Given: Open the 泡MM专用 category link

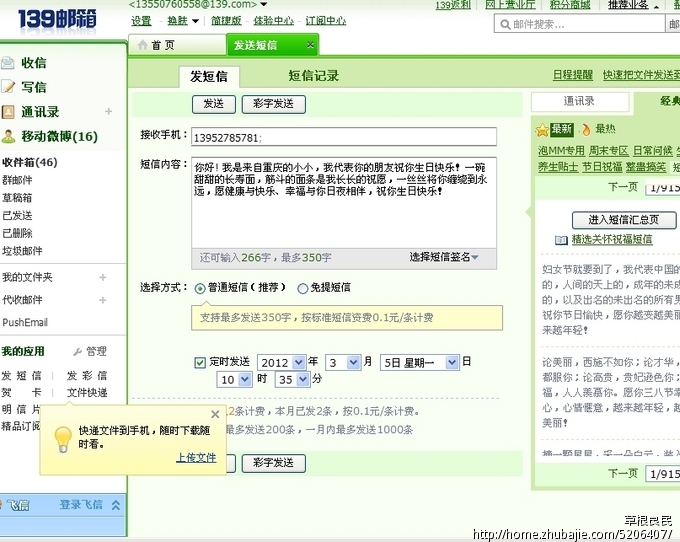Looking at the screenshot, I should 561,150.
